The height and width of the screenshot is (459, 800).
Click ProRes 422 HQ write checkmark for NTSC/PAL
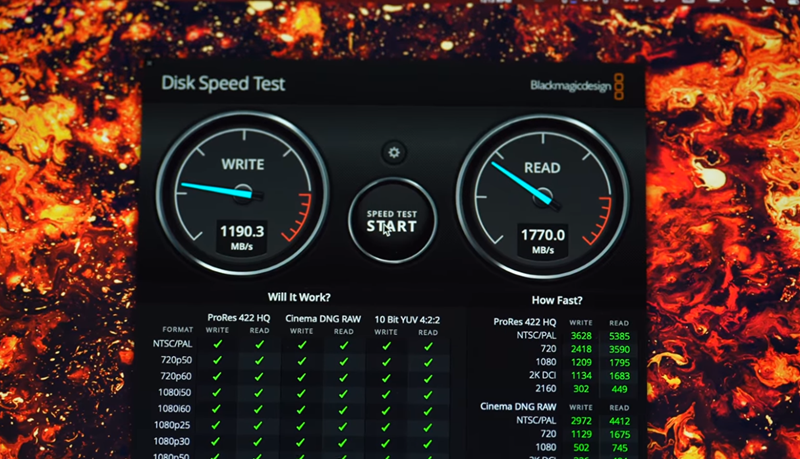click(217, 344)
